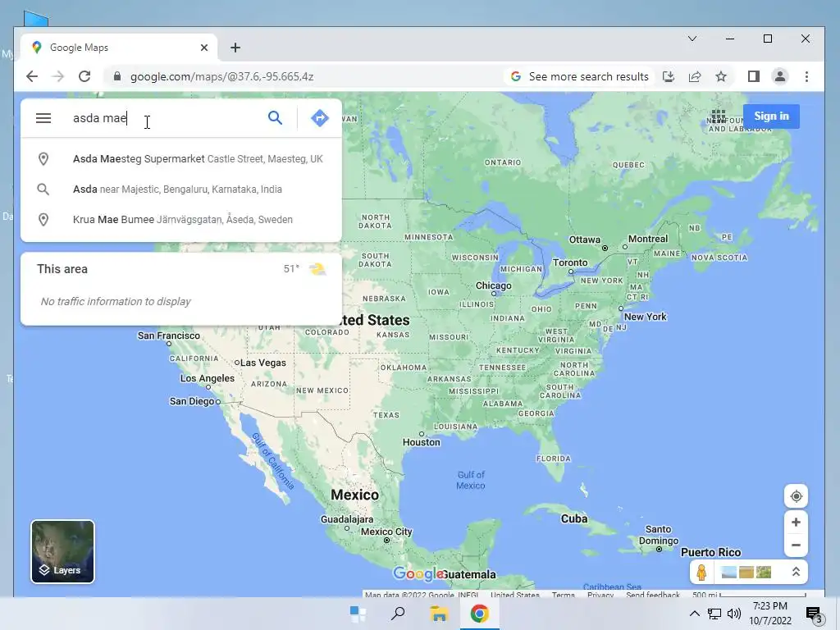Click Send feedback link in footer
The width and height of the screenshot is (840, 630).
[652, 594]
